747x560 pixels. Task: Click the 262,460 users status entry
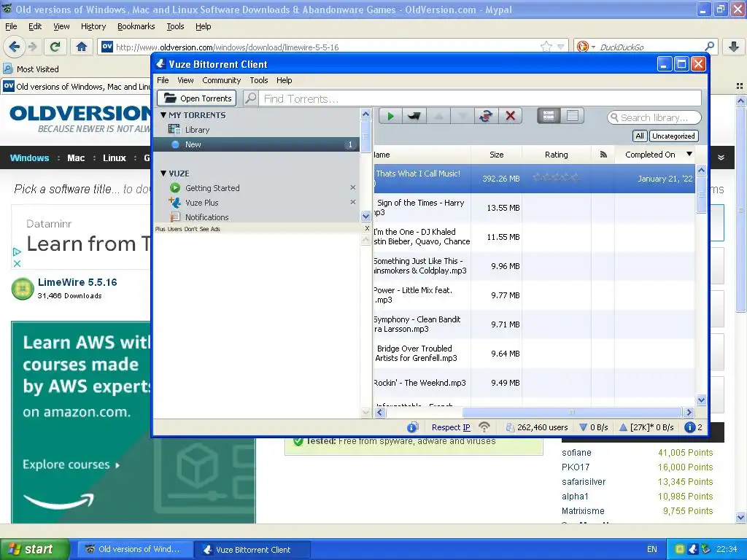[536, 427]
